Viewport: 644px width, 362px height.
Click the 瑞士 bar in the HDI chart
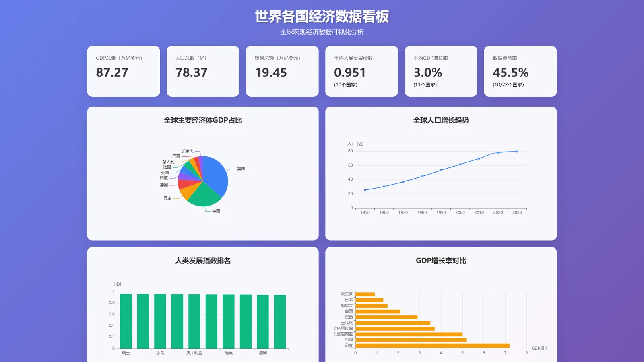(126, 321)
